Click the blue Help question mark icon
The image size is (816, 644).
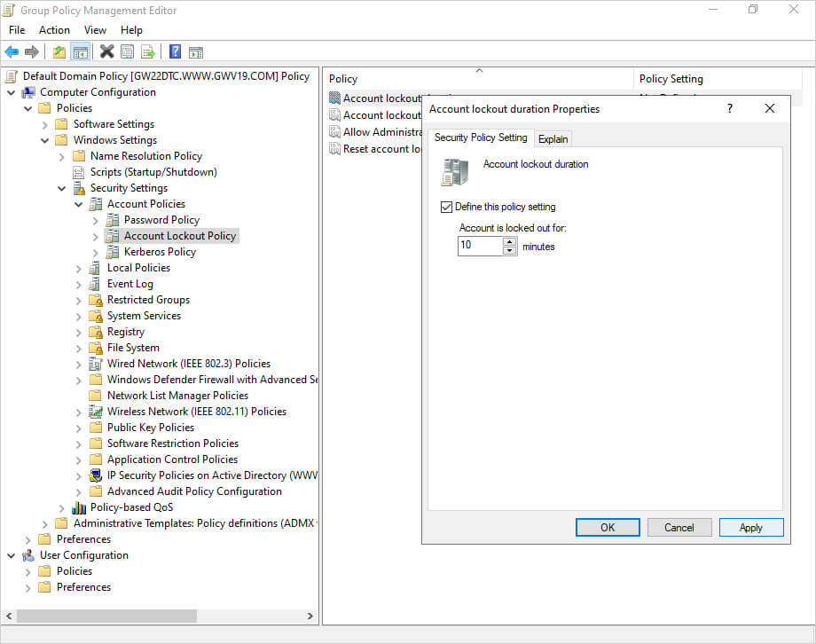tap(175, 52)
